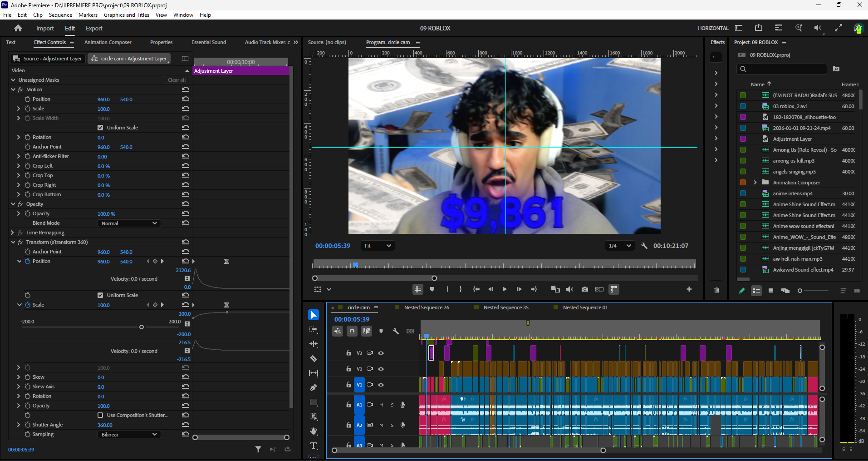Select the Type tool

point(314,446)
